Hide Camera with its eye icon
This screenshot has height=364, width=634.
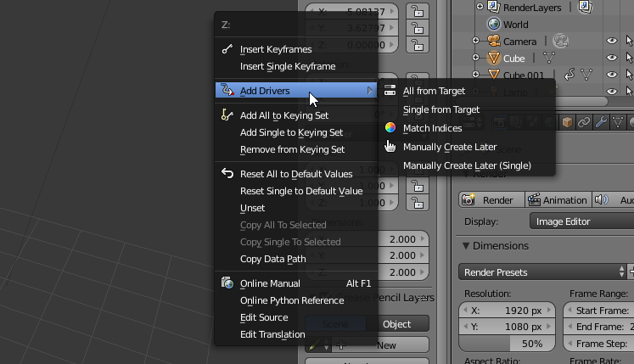point(612,41)
